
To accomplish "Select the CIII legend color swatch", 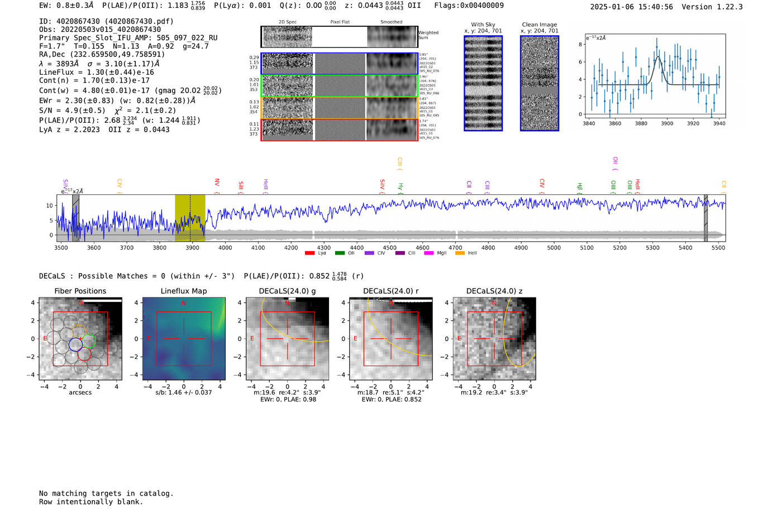I will click(400, 253).
